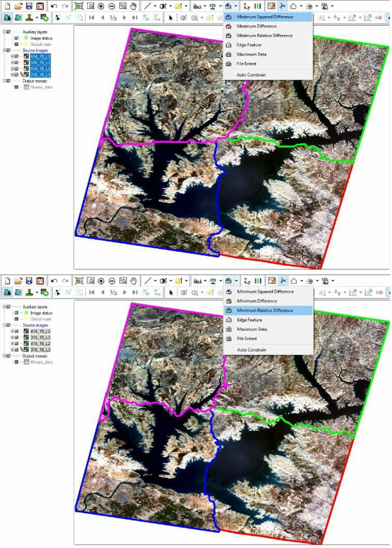392x548 pixels.
Task: Click RGB color bars icon, upper screenshot
Action: pyautogui.click(x=257, y=6)
